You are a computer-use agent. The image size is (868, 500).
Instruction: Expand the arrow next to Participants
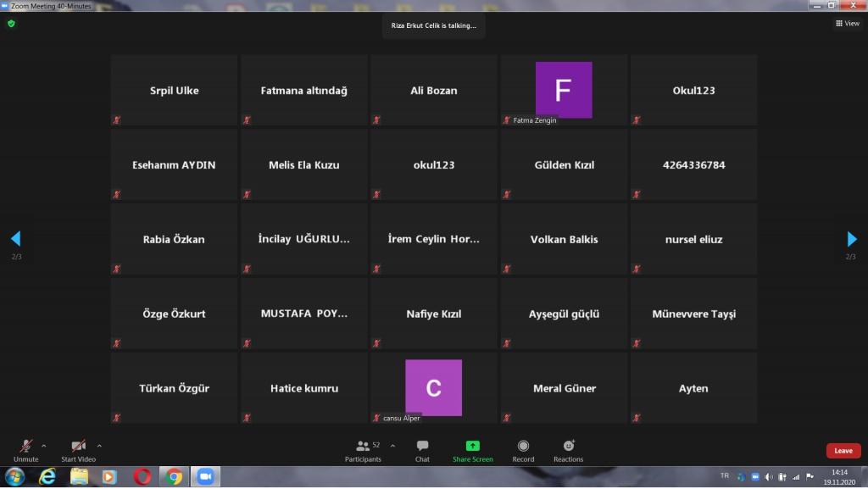(392, 445)
